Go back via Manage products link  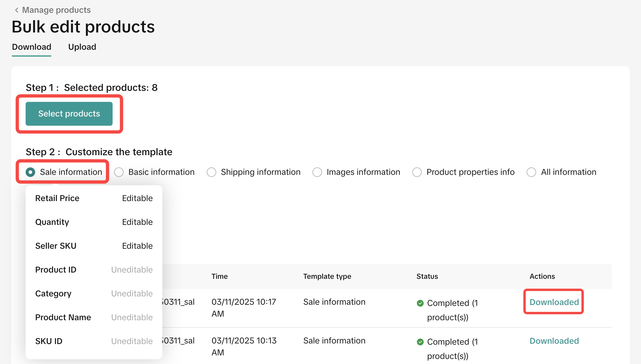click(56, 10)
